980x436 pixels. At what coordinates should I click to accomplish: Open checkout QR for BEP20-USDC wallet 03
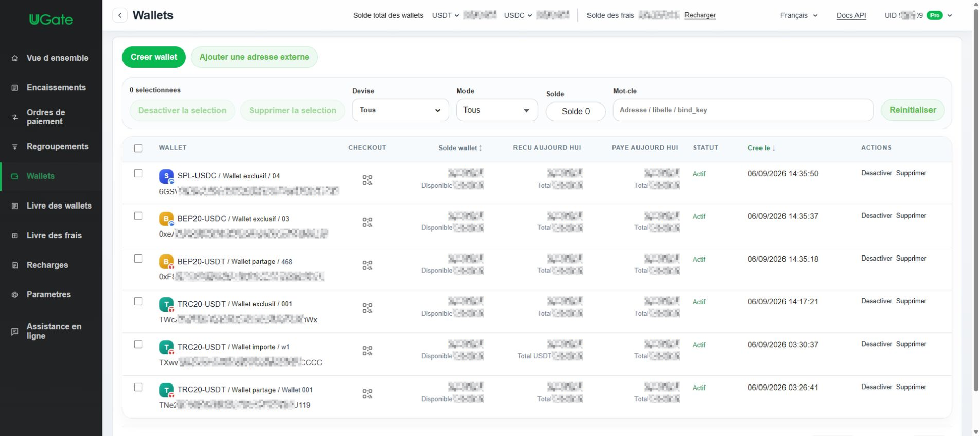click(367, 222)
